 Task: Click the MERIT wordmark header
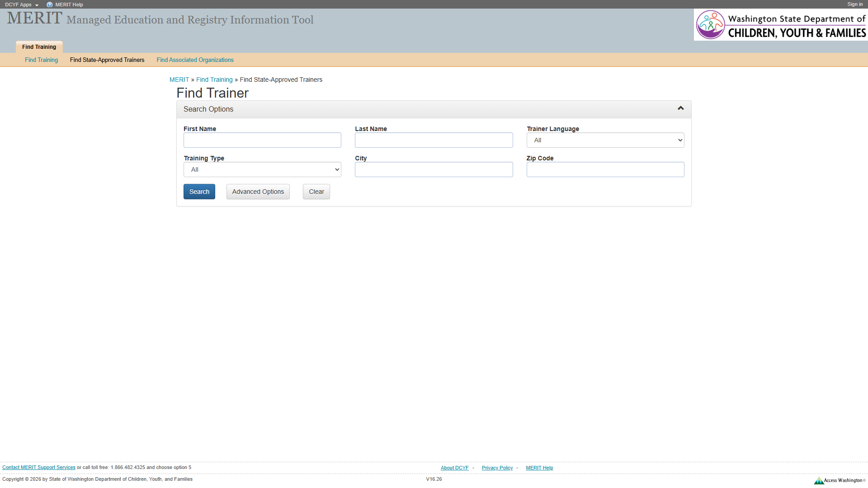pos(34,18)
